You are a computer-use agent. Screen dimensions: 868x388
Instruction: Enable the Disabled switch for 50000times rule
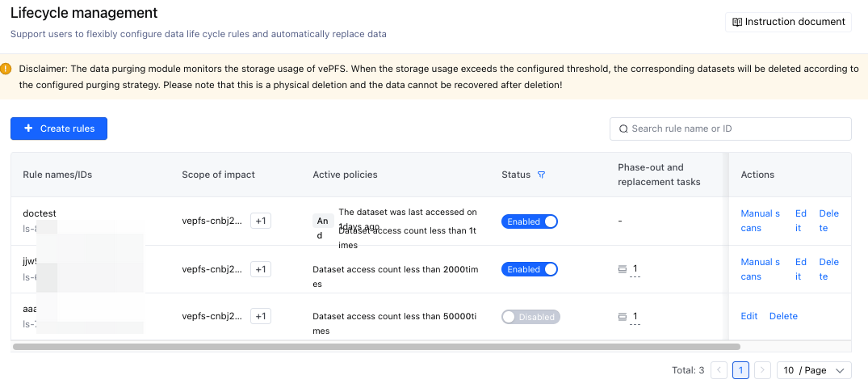click(x=530, y=317)
